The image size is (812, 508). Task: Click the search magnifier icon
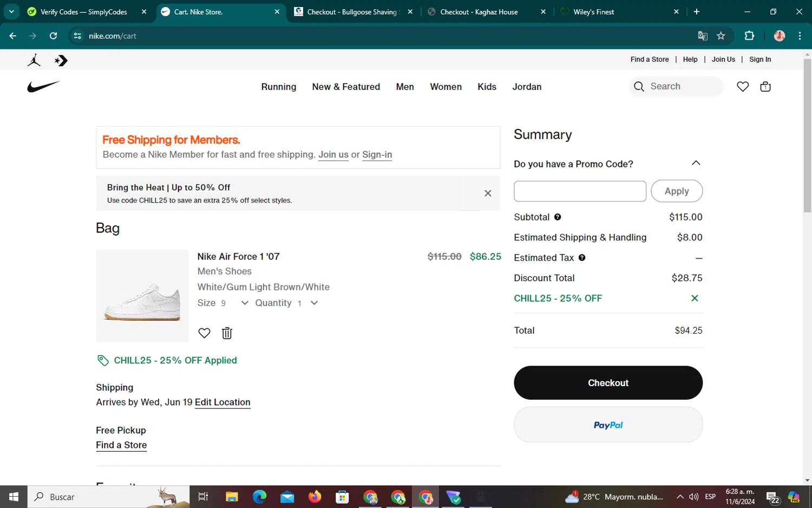tap(639, 87)
